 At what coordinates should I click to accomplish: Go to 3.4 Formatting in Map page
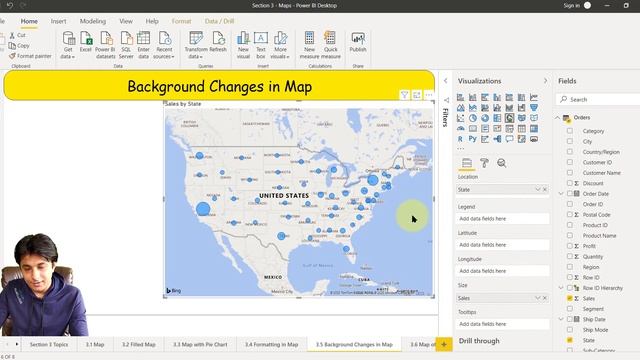tap(271, 344)
